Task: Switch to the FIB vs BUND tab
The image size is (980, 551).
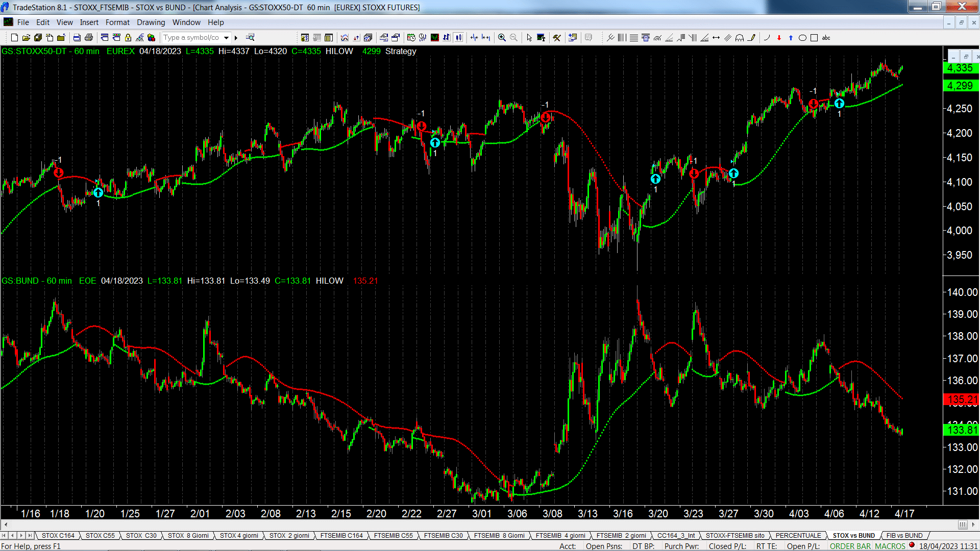Action: point(904,536)
